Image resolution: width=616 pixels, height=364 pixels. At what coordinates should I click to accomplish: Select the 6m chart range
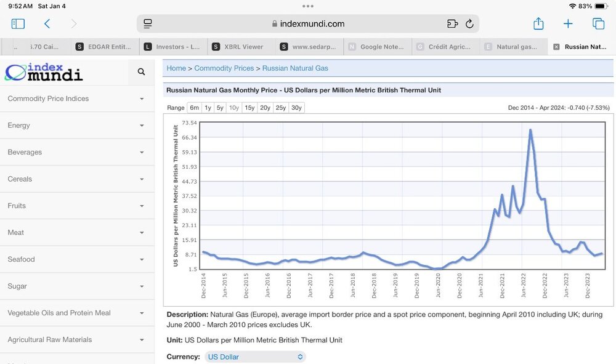tap(195, 108)
